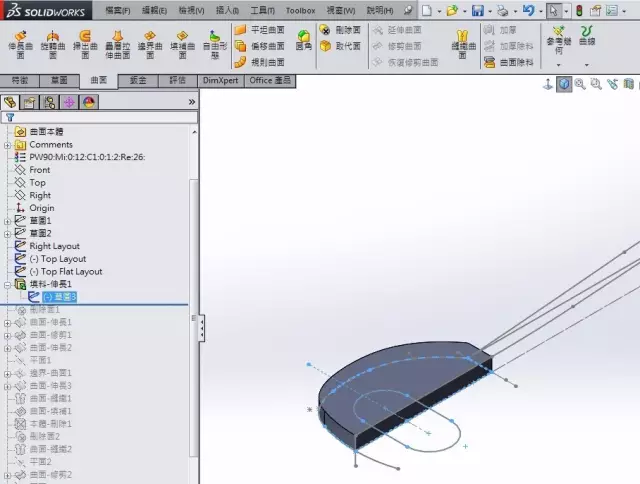Viewport: 640px width, 484px height.
Task: Click the 規則曲面 ruled surface tool
Action: (260, 62)
